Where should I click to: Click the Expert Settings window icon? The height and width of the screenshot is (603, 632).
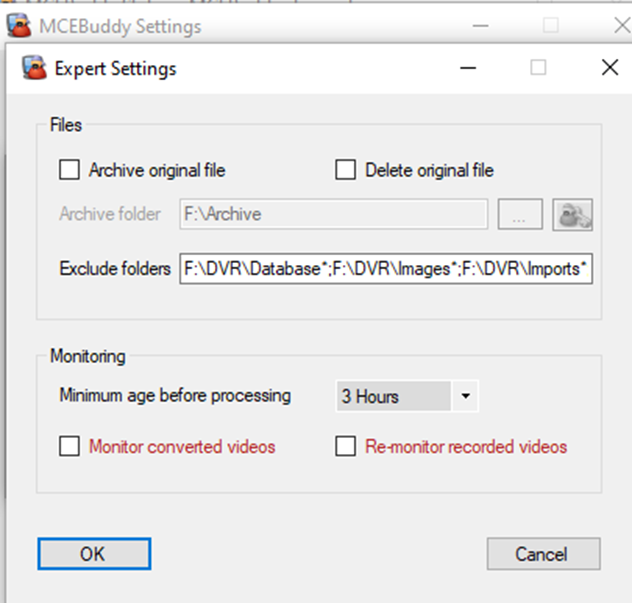[33, 69]
